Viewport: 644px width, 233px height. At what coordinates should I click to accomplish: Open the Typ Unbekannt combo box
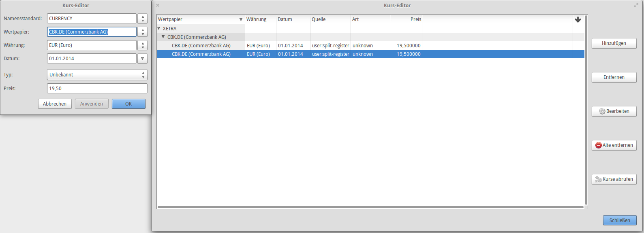(x=97, y=75)
